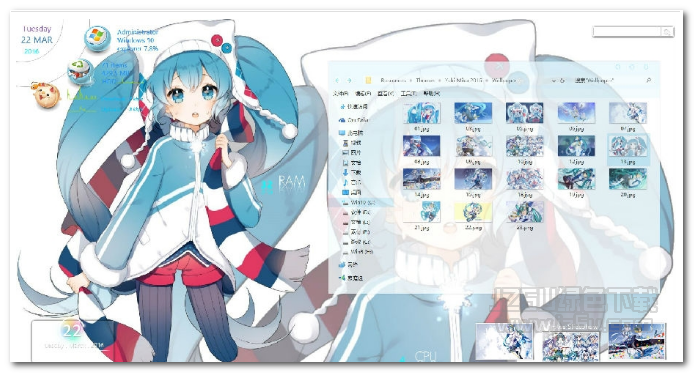Refresh the Wallpaper folder view
This screenshot has height=373, width=694.
pos(562,81)
